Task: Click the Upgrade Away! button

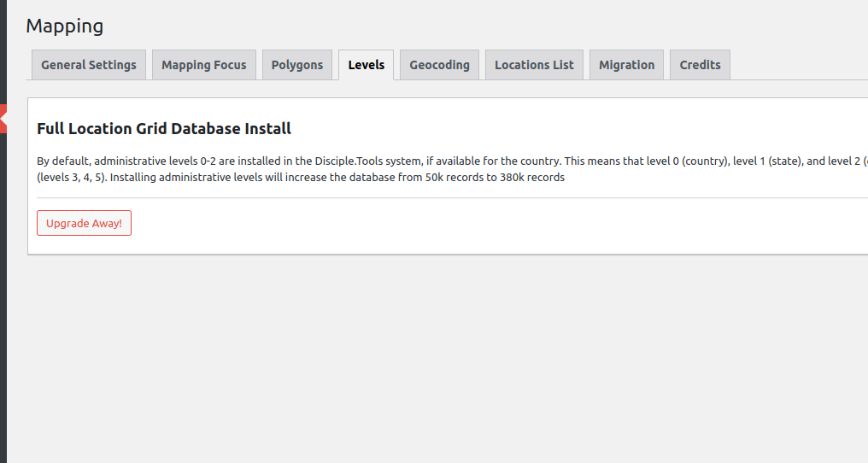Action: (84, 223)
